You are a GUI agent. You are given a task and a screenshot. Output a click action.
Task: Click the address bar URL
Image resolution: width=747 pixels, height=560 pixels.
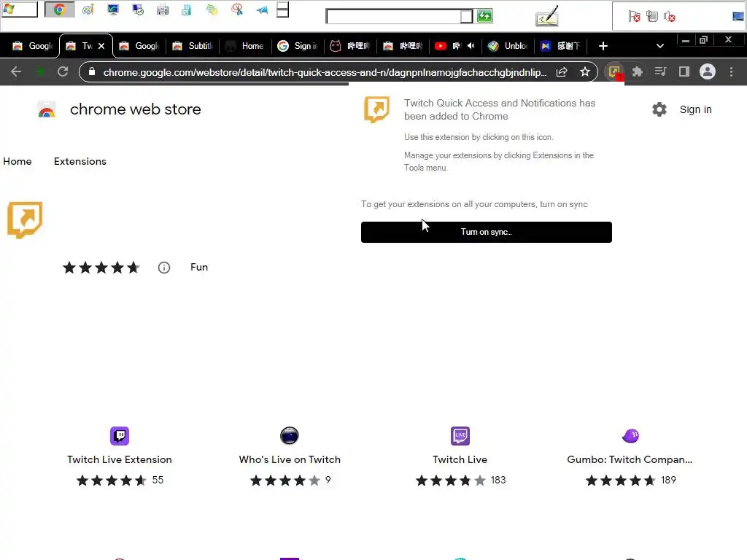pos(325,72)
